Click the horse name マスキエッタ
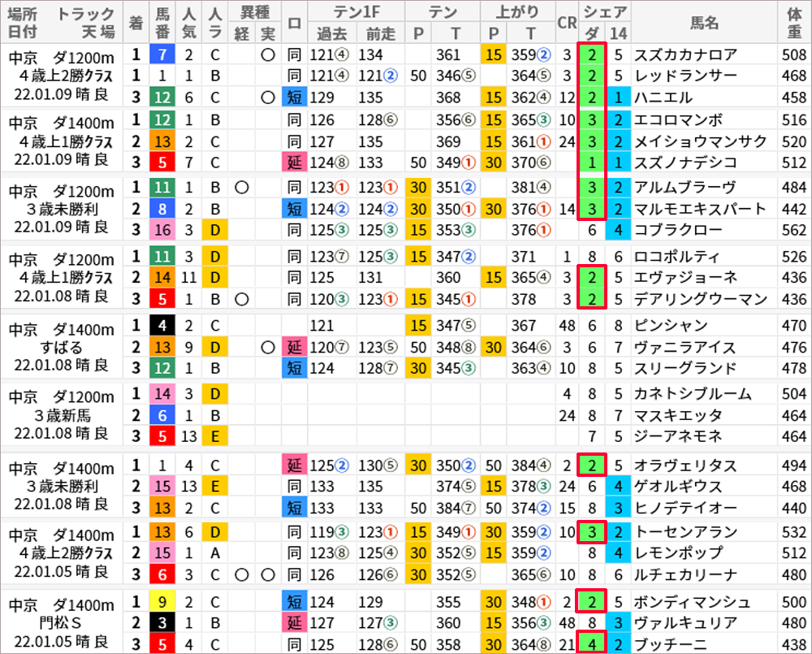 [678, 416]
